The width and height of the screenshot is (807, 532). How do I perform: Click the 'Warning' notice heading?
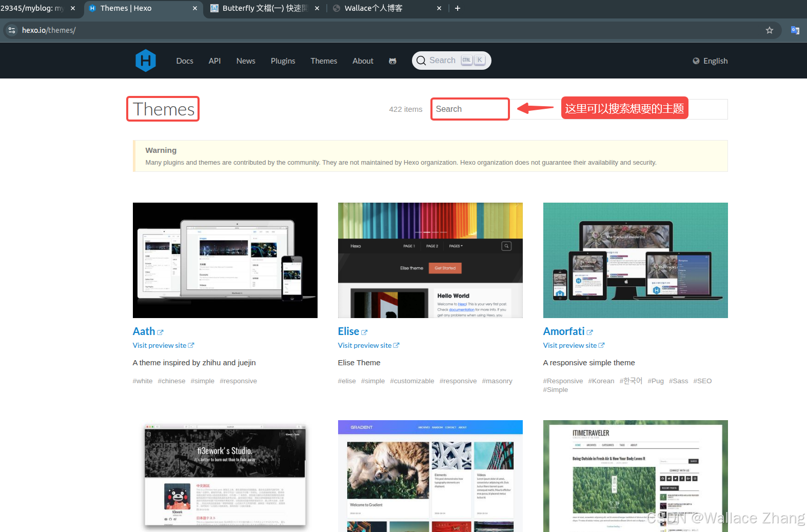(161, 150)
